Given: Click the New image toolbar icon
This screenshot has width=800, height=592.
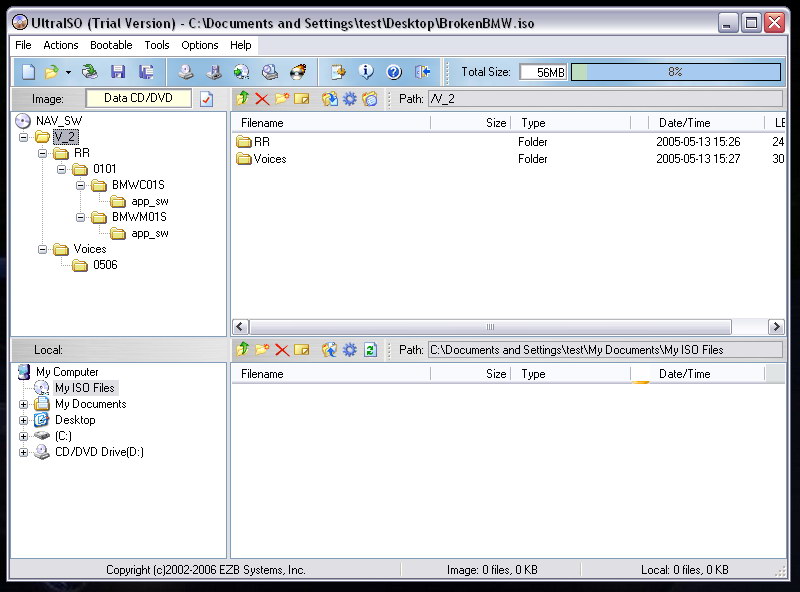Looking at the screenshot, I should click(29, 72).
